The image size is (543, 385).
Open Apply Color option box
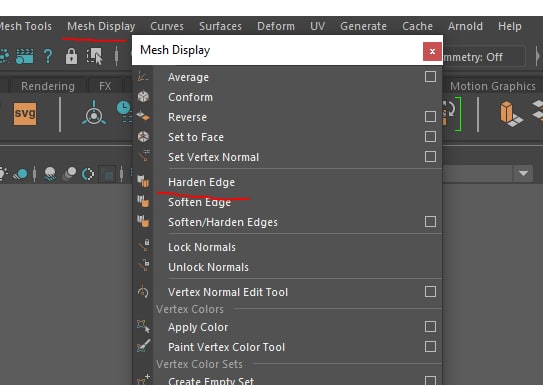coord(430,326)
